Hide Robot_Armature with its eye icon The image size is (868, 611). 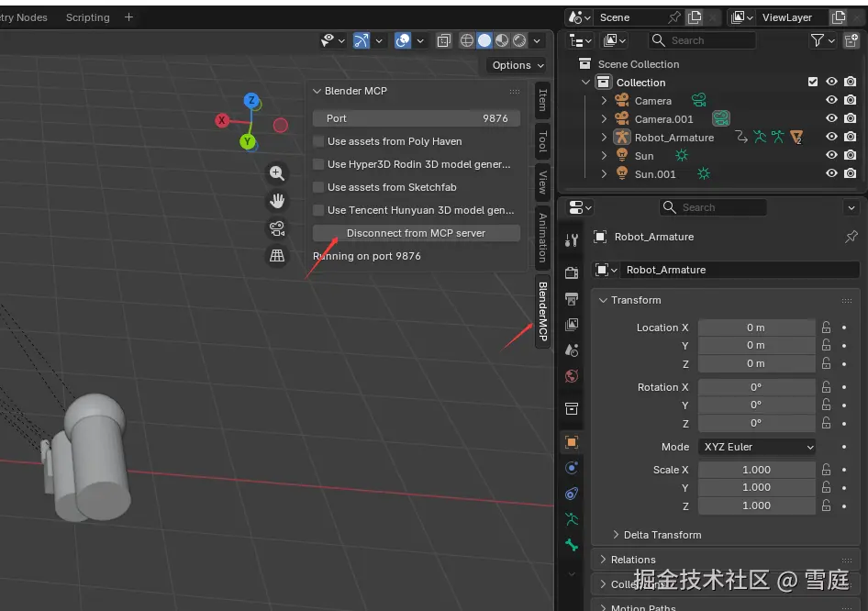831,138
